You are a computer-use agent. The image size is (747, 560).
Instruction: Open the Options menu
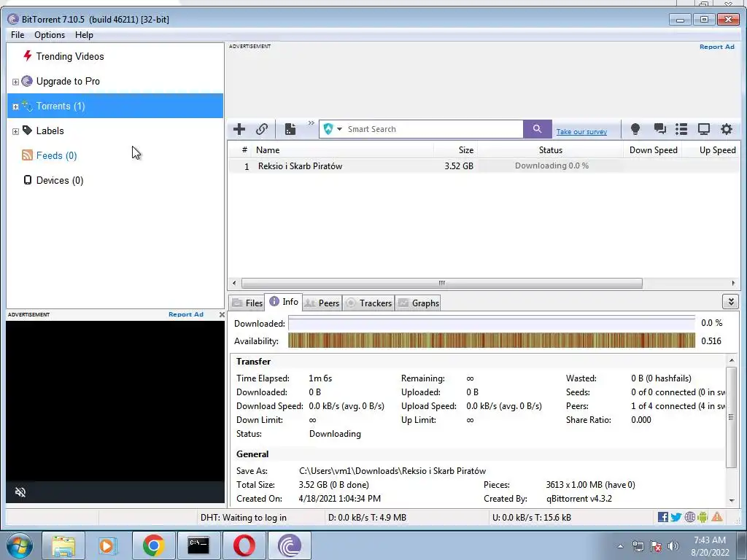50,35
